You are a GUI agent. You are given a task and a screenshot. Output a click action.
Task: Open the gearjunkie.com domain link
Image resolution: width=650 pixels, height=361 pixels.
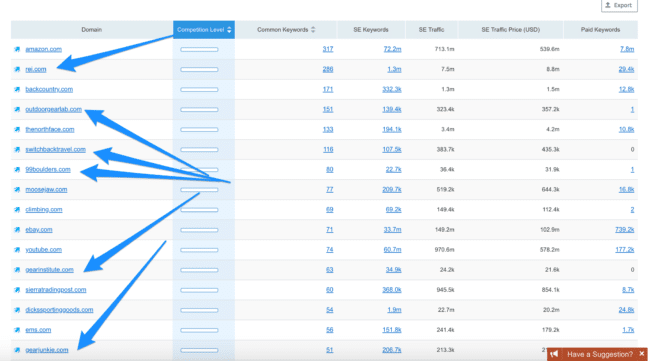point(47,350)
